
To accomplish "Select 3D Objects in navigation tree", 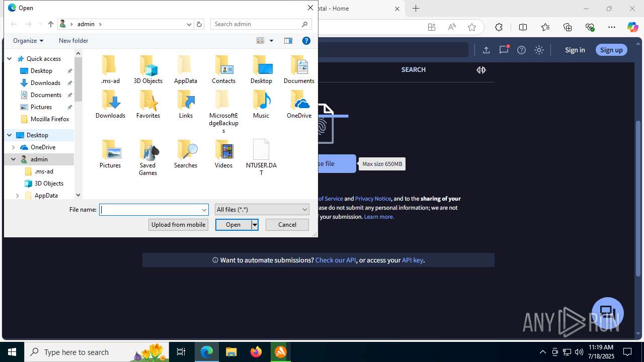I will 49,184.
